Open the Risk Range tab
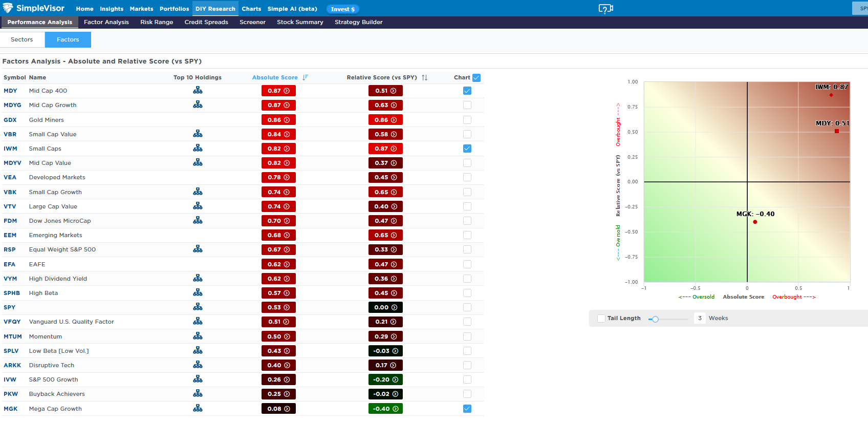The image size is (868, 422). (157, 22)
